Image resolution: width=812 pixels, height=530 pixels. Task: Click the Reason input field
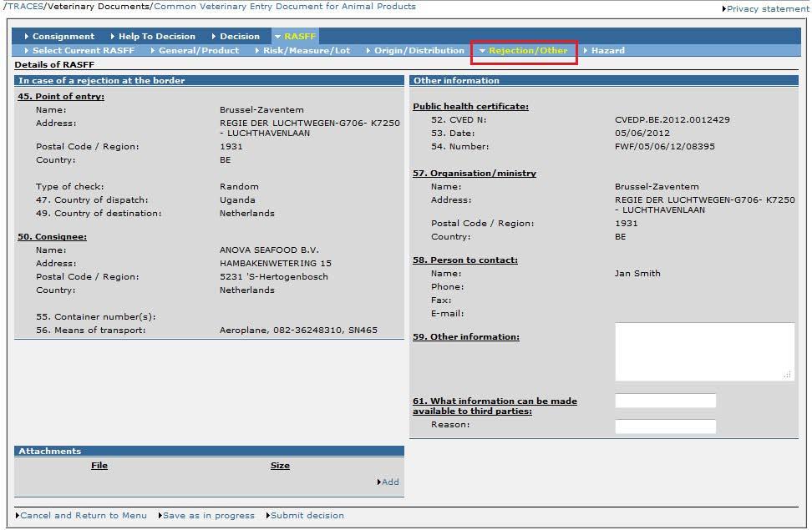point(666,427)
